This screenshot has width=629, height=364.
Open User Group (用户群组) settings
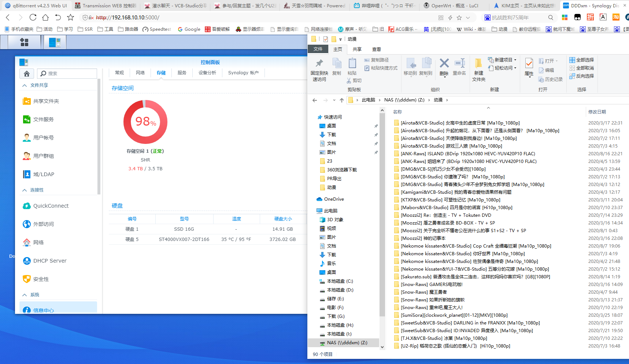tap(38, 156)
